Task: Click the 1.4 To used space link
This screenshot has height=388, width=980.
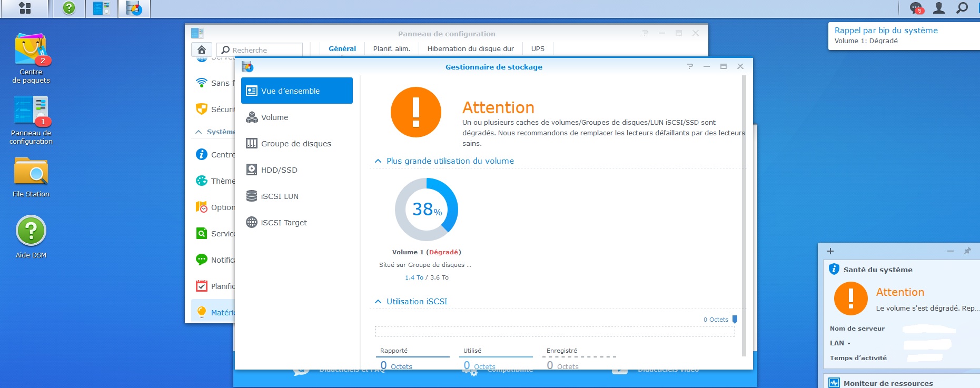Action: (x=414, y=277)
